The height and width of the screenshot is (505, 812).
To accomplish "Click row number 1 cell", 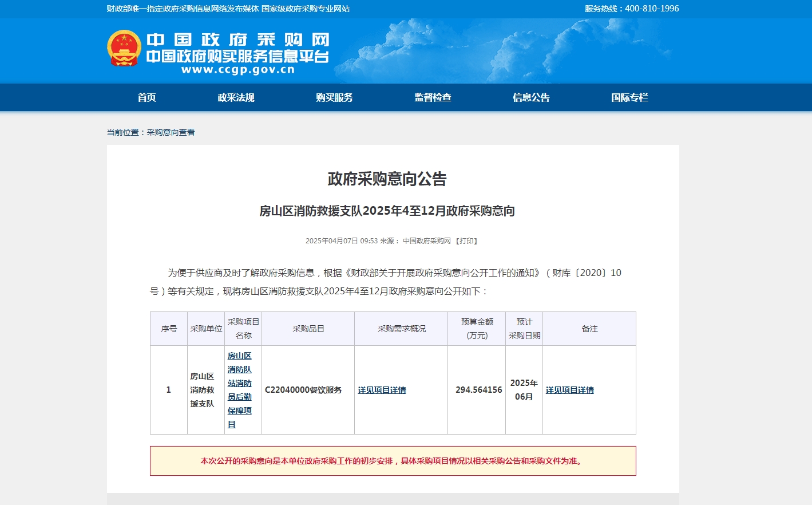I will point(168,390).
